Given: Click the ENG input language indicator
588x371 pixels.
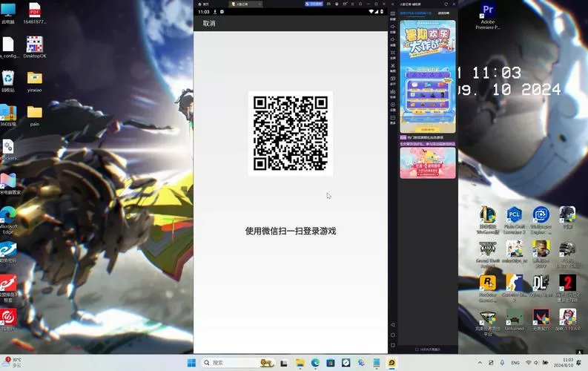Looking at the screenshot, I should (515, 363).
